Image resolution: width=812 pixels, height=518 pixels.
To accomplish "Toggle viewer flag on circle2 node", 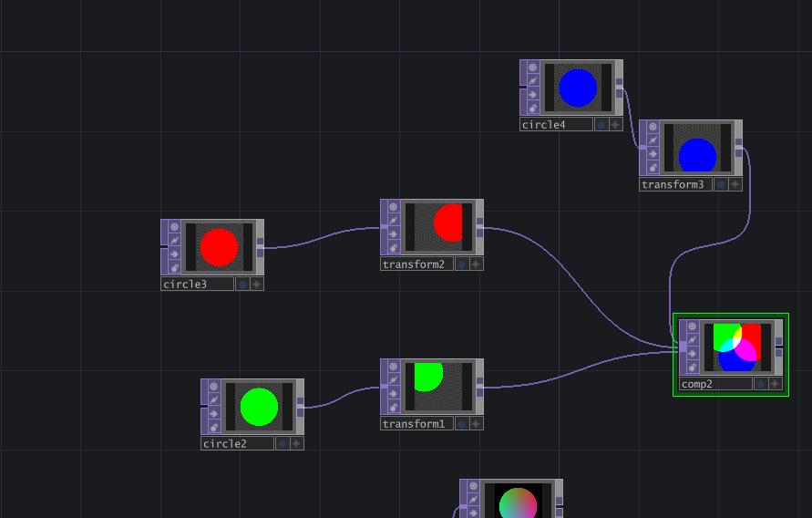I will pyautogui.click(x=214, y=387).
